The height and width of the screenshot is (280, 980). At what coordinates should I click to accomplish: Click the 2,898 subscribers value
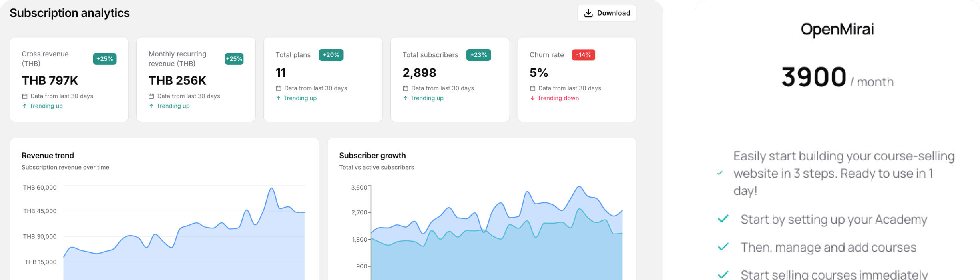click(x=420, y=73)
